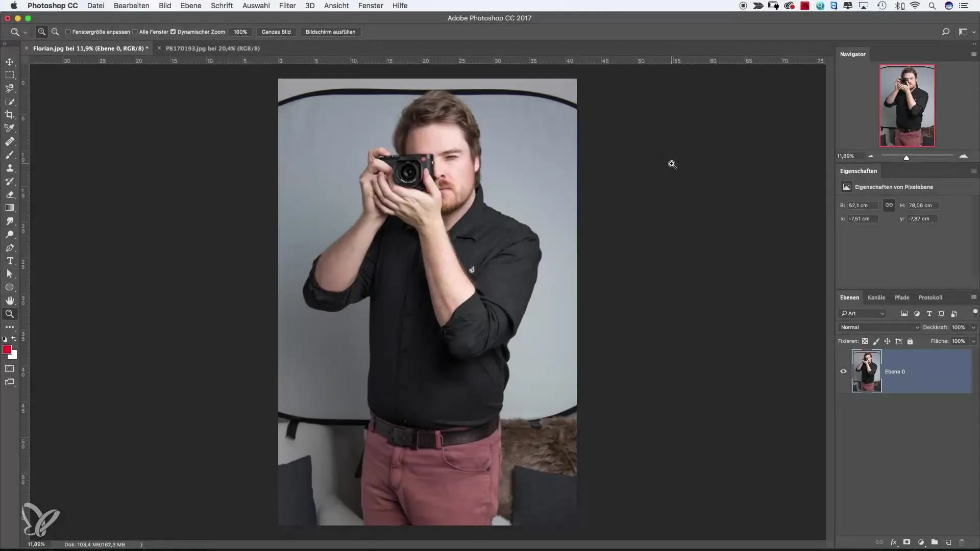Screen dimensions: 980x551
Task: Select the Clone Stamp tool
Action: 10,168
